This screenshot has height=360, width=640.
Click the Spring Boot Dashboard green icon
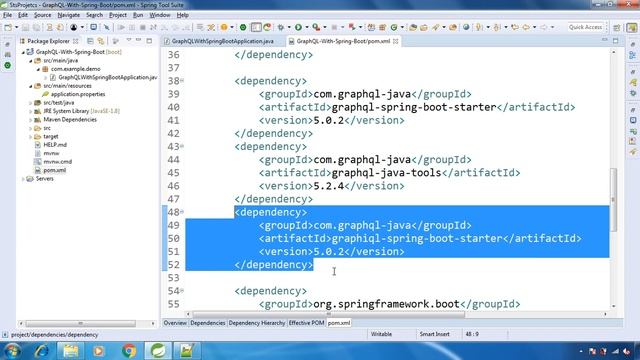[243, 27]
